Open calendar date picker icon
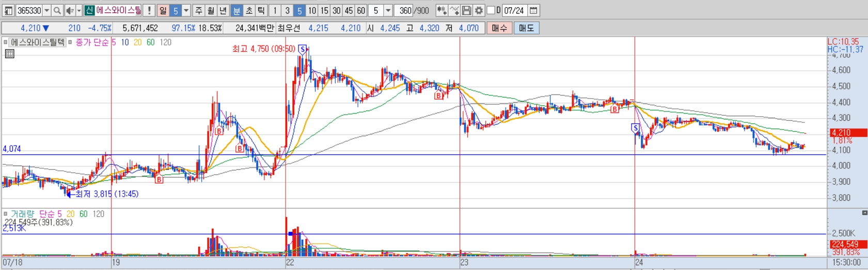The image size is (868, 270). [533, 10]
